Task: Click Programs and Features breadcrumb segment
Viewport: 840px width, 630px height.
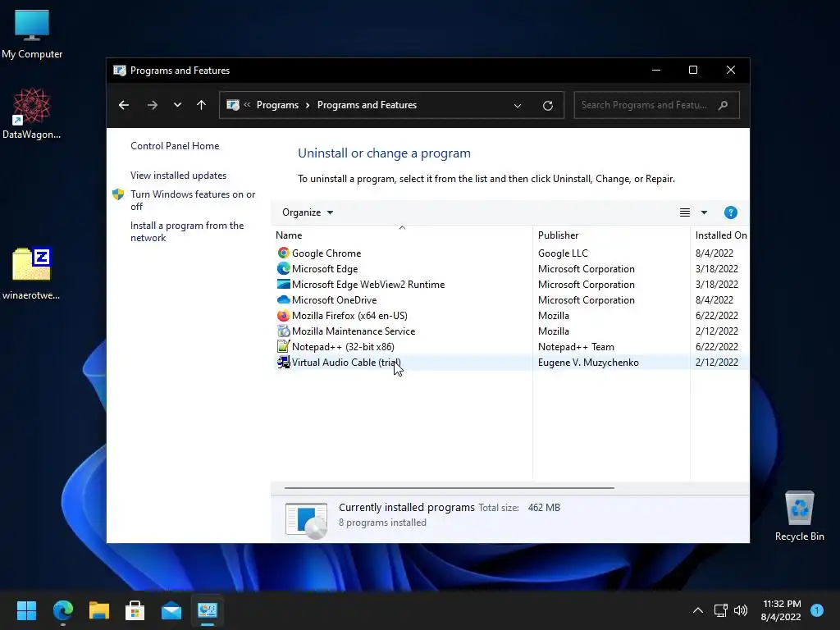Action: pos(367,105)
